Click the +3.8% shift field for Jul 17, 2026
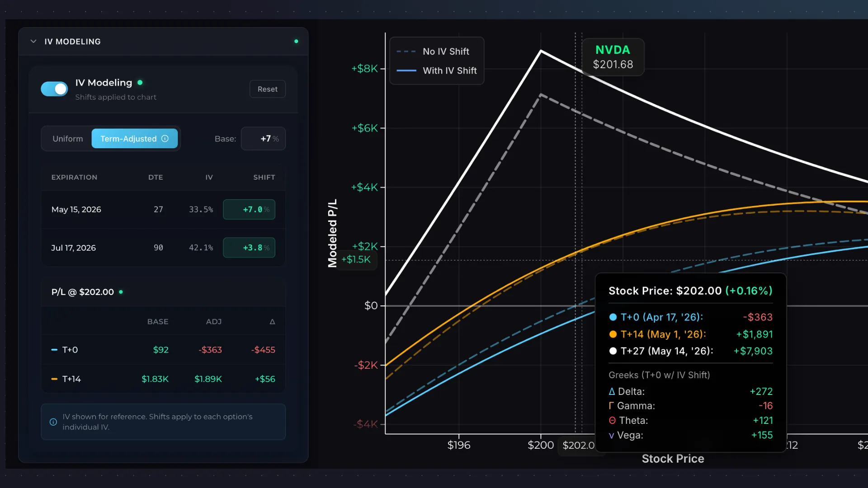 pos(249,248)
